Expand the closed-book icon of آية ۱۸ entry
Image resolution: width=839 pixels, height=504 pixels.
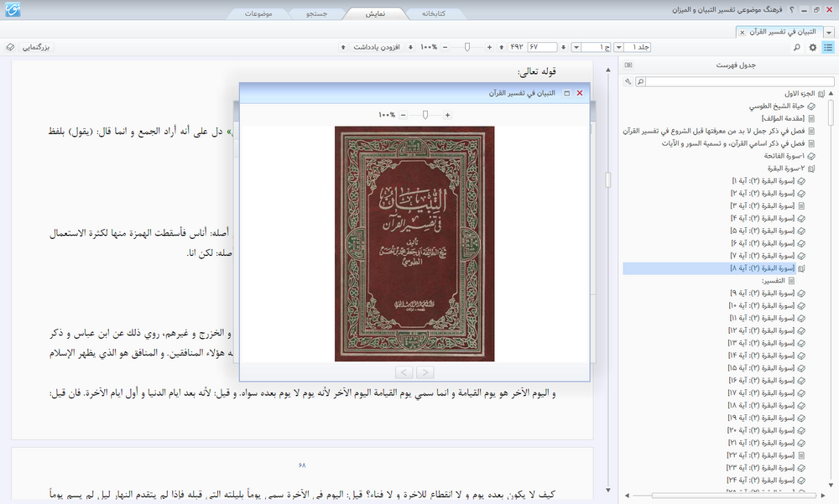click(801, 406)
